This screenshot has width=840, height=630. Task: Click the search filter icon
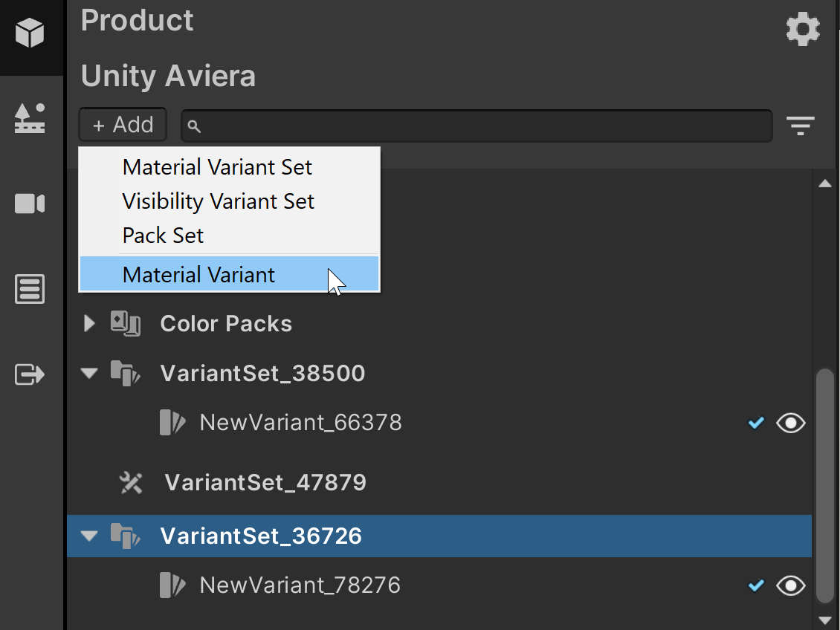[x=801, y=126]
